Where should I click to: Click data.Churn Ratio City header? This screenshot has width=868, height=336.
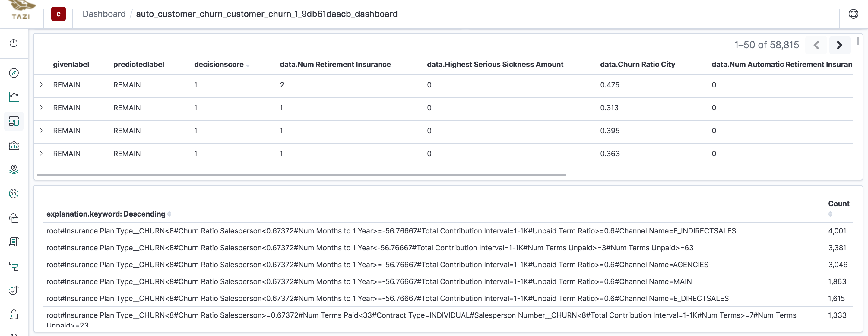[637, 64]
